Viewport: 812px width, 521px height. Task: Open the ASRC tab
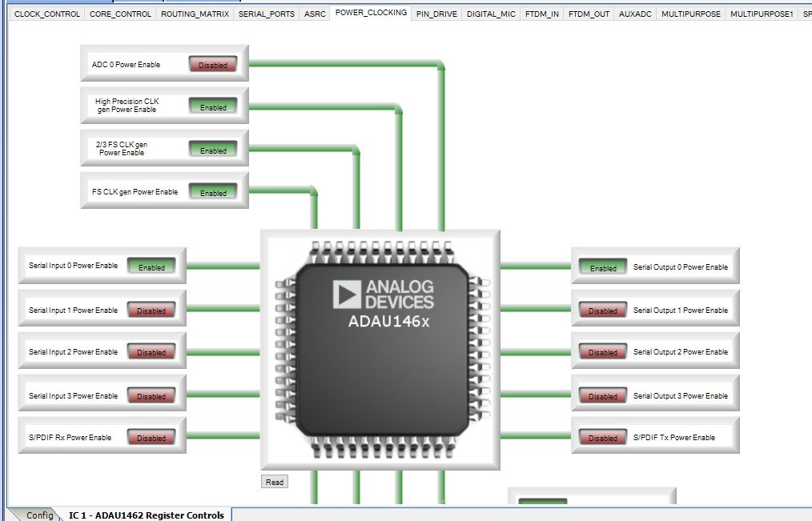pos(315,14)
